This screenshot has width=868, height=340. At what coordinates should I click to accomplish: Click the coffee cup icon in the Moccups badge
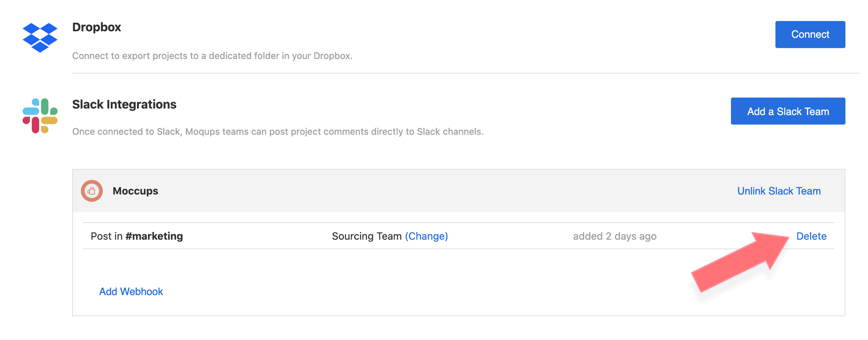point(92,191)
